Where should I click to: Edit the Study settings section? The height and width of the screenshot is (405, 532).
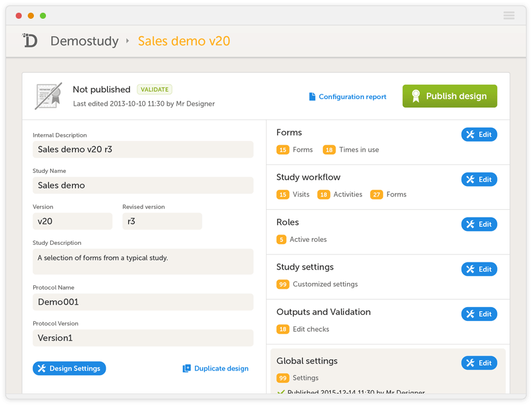point(479,269)
